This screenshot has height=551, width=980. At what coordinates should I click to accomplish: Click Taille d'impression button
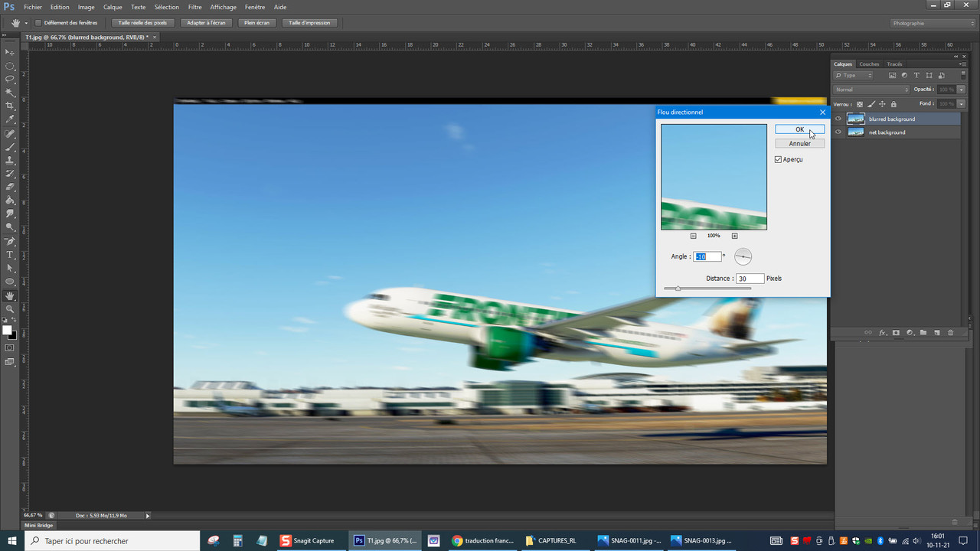(x=309, y=23)
